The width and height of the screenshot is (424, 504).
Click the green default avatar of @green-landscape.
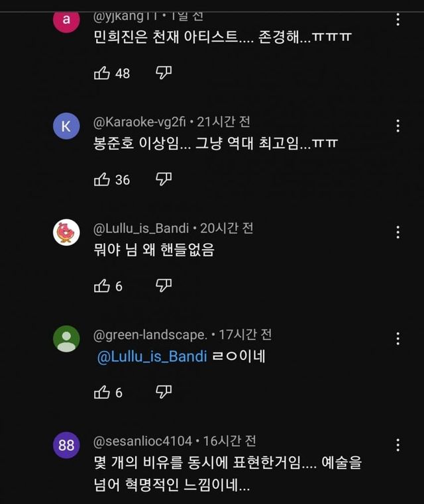click(66, 339)
